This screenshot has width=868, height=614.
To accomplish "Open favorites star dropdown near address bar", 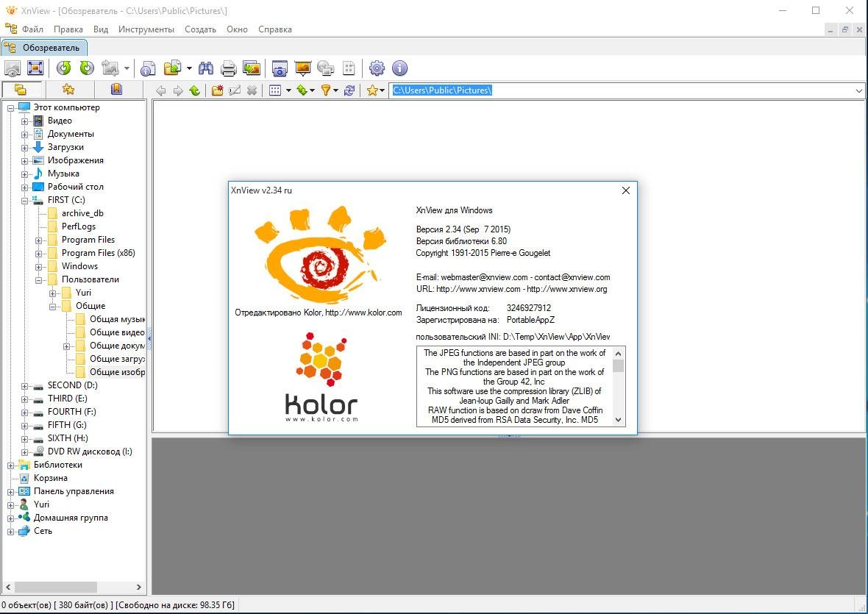I will pos(382,90).
